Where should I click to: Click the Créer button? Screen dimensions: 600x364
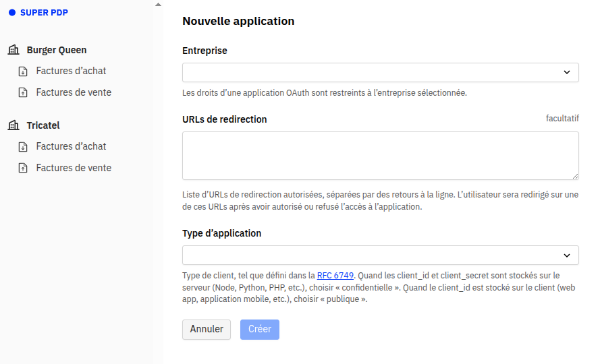tap(260, 329)
